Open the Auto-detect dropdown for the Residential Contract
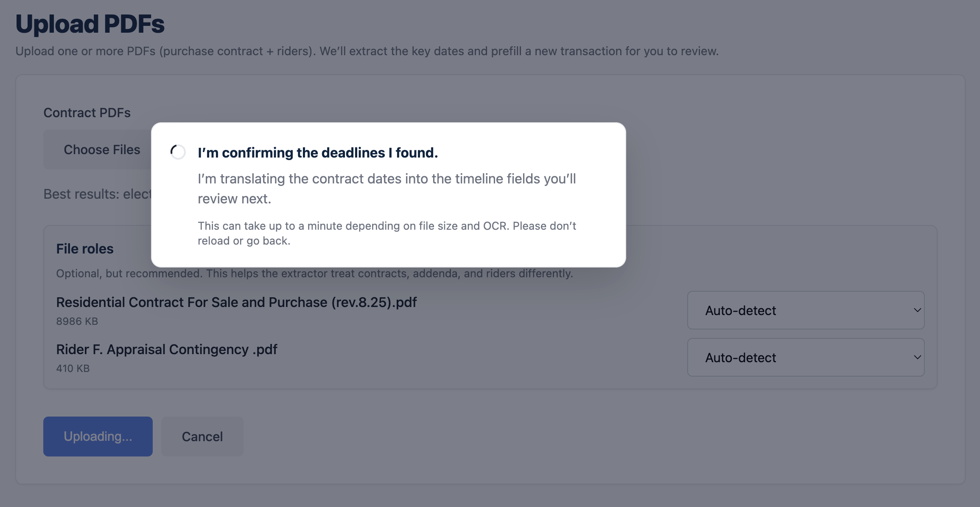The image size is (980, 507). [805, 310]
